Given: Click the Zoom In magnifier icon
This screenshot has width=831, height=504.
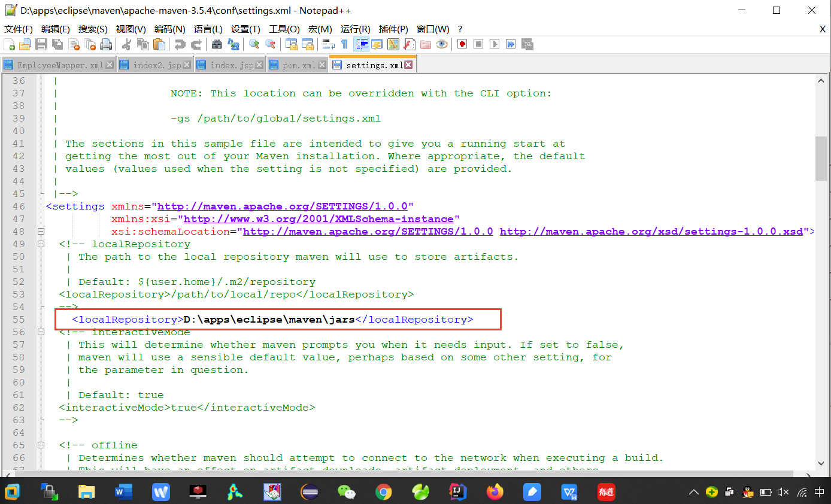Looking at the screenshot, I should coord(254,44).
